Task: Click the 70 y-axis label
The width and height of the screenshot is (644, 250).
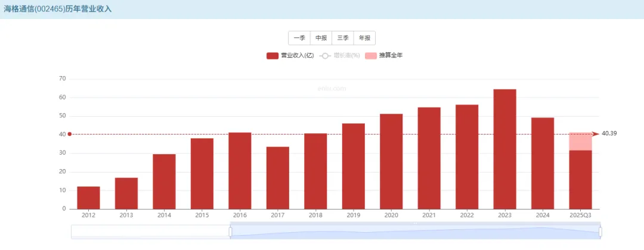Action: (63, 79)
